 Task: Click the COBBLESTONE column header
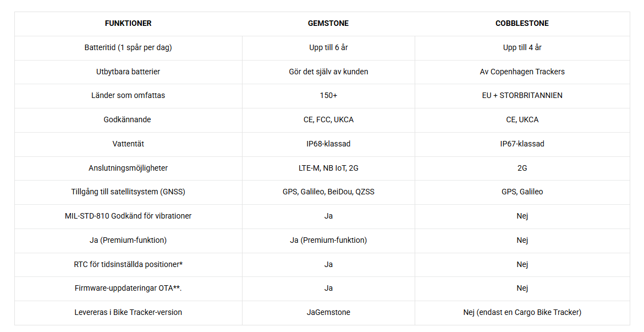pyautogui.click(x=522, y=24)
